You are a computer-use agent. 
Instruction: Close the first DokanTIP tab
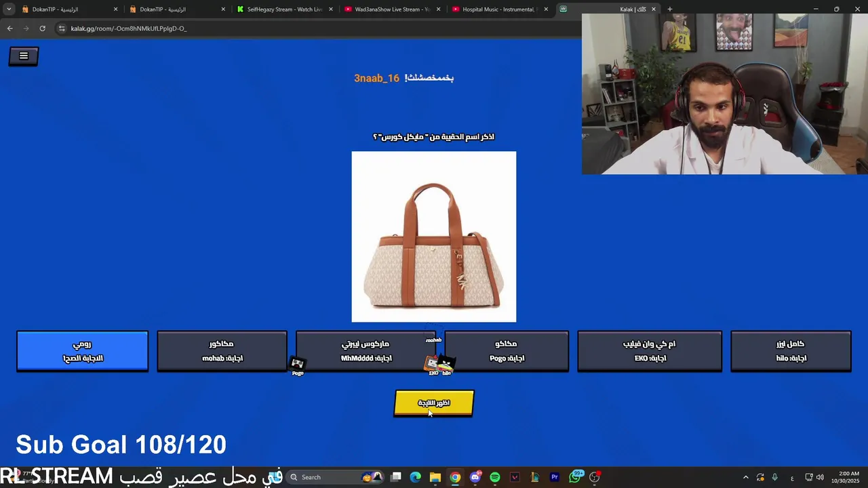click(x=115, y=9)
